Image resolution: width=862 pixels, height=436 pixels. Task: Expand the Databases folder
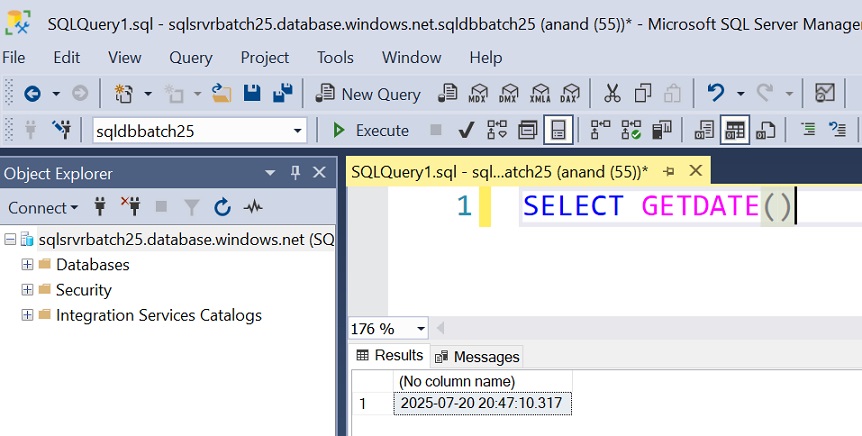click(x=27, y=264)
